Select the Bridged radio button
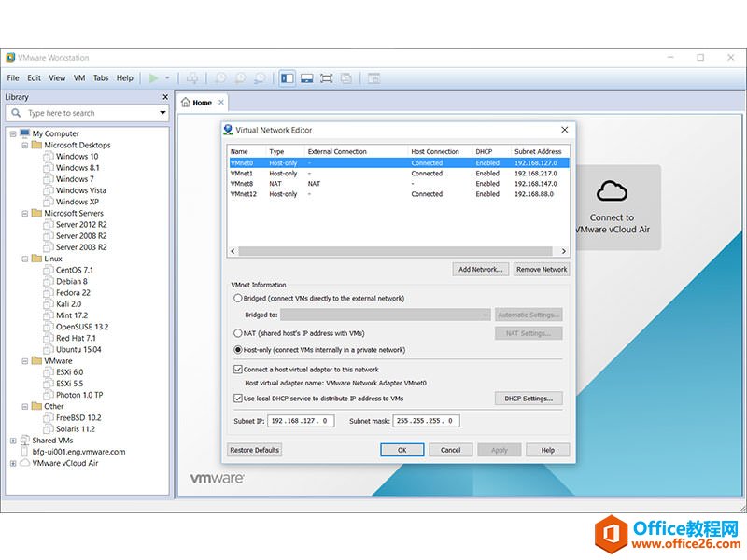The width and height of the screenshot is (747, 560). (x=237, y=299)
